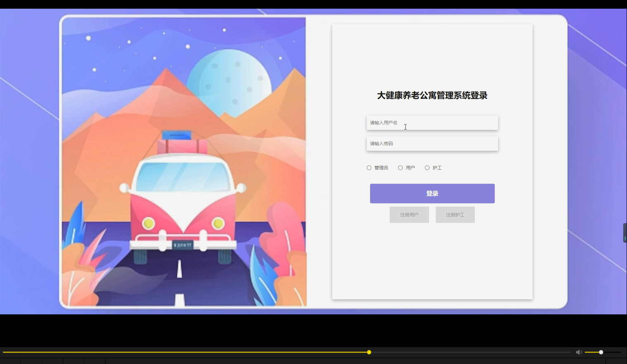Mute the video using the speaker icon
This screenshot has width=627, height=364.
click(x=579, y=352)
